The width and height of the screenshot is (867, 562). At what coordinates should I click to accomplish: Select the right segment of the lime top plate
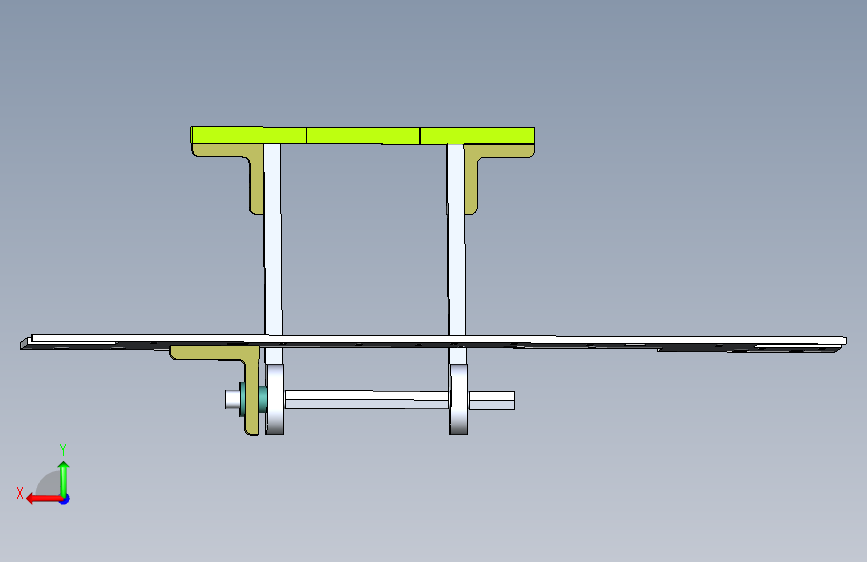coord(477,136)
